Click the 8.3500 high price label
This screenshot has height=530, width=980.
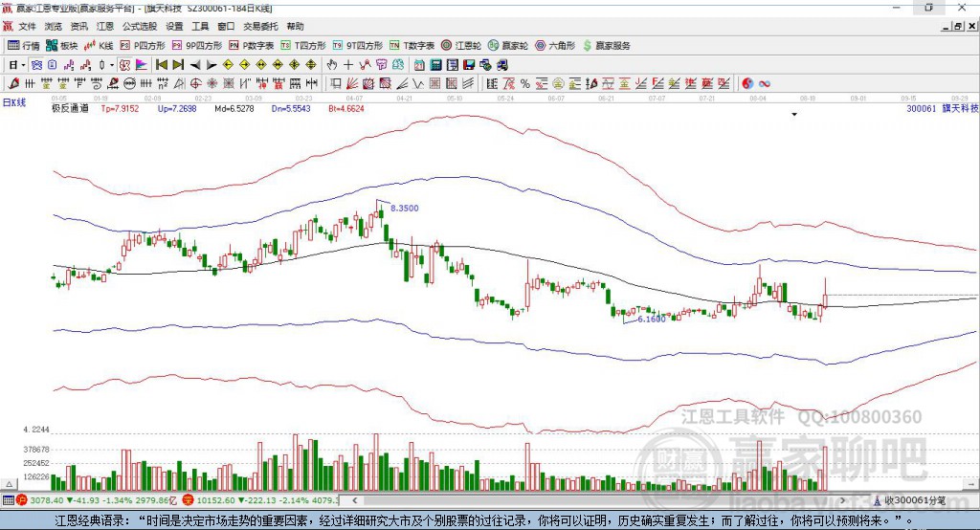pyautogui.click(x=405, y=209)
